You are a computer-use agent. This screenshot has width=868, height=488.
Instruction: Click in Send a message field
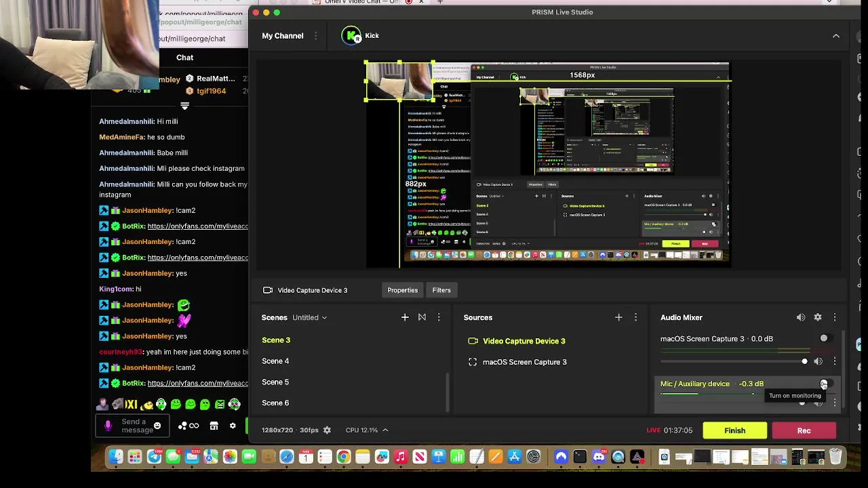click(x=137, y=426)
